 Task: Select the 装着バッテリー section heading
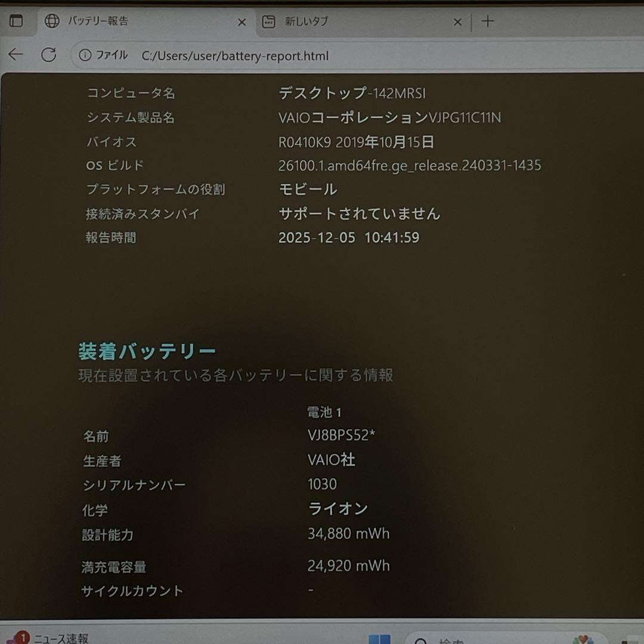(x=146, y=351)
